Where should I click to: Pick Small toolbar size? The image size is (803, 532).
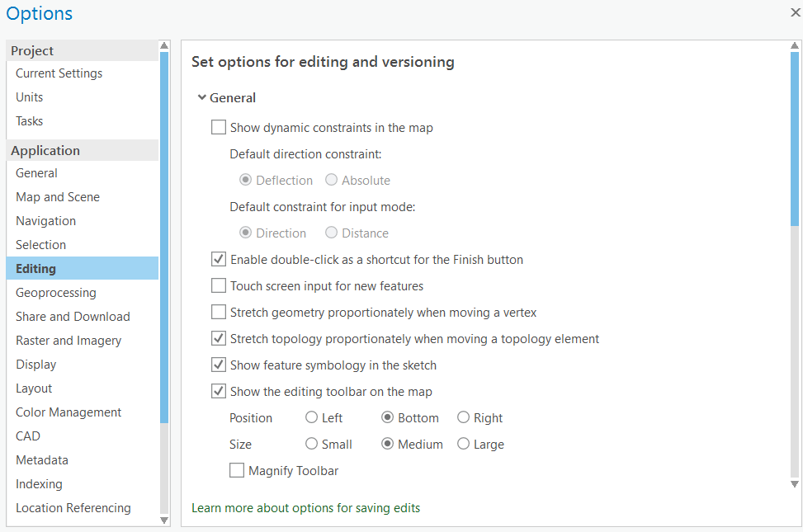point(312,445)
